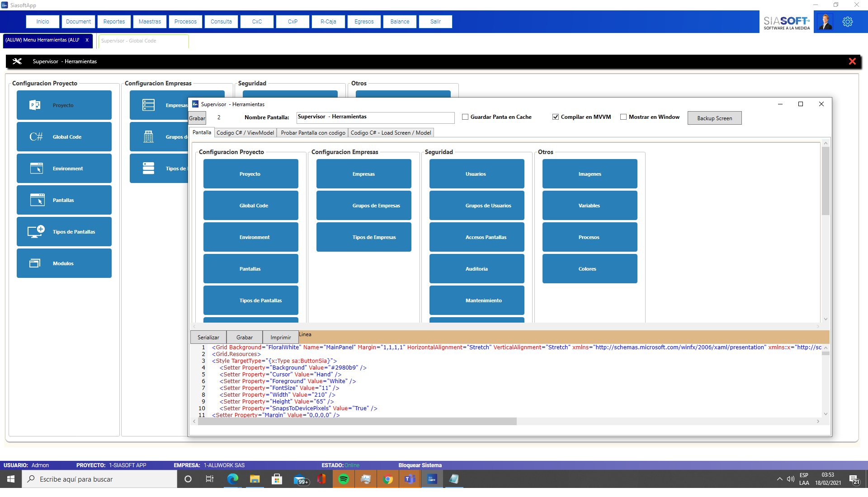Viewport: 868px width, 497px height.
Task: Click the crossed-tools icon in Supervisor title bar
Action: (17, 61)
